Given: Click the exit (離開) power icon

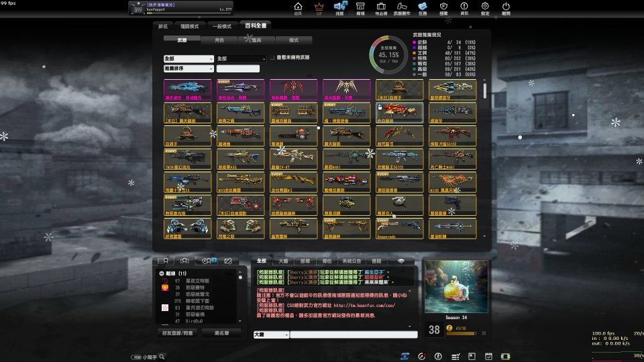Looking at the screenshot, I should click(x=506, y=7).
